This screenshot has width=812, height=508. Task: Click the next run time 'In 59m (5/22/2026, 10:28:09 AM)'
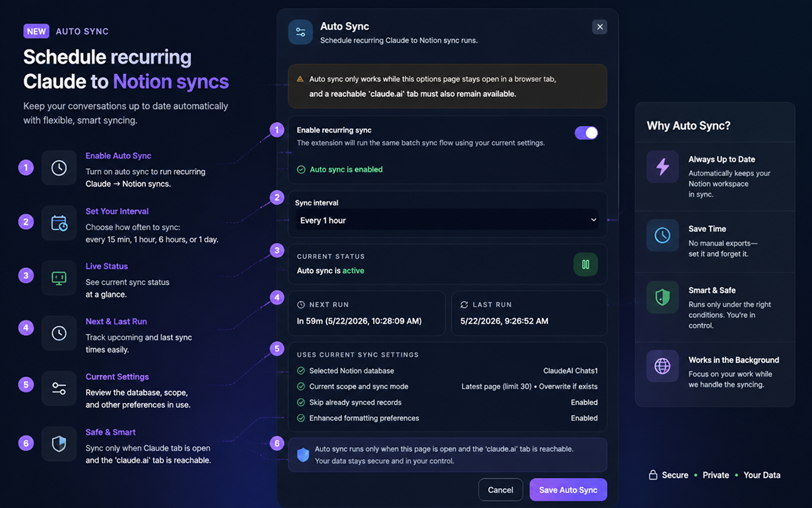click(359, 321)
